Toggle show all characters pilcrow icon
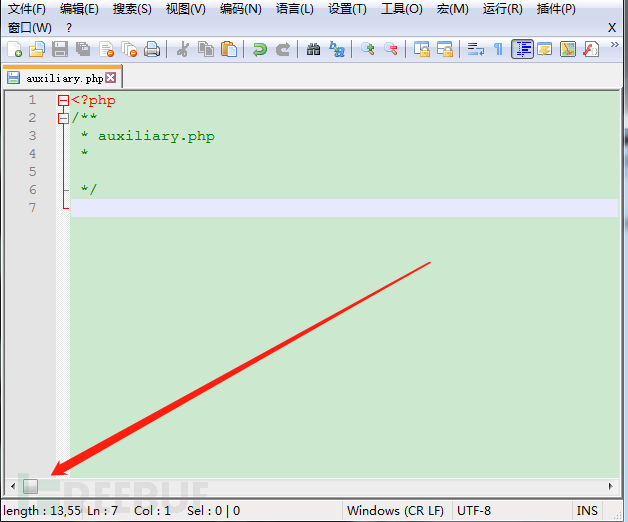Screen dimensions: 628x522 498,50
